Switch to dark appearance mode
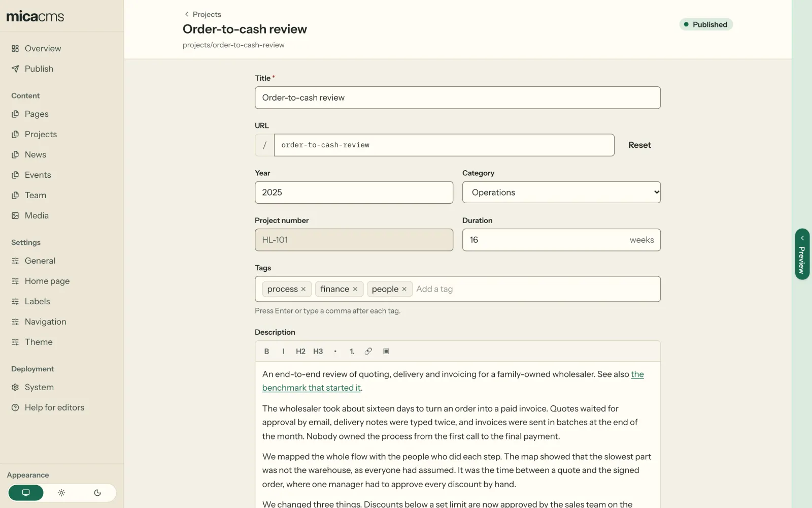 coord(97,493)
